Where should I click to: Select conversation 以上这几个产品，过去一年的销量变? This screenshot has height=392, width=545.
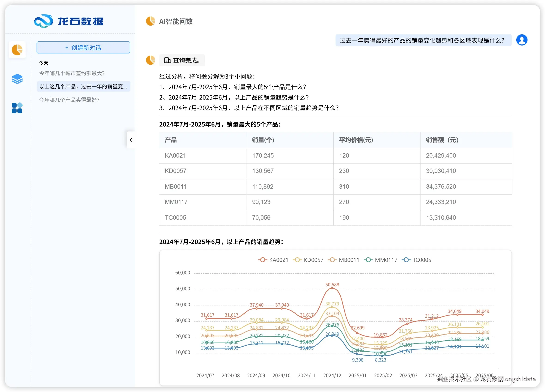(83, 87)
